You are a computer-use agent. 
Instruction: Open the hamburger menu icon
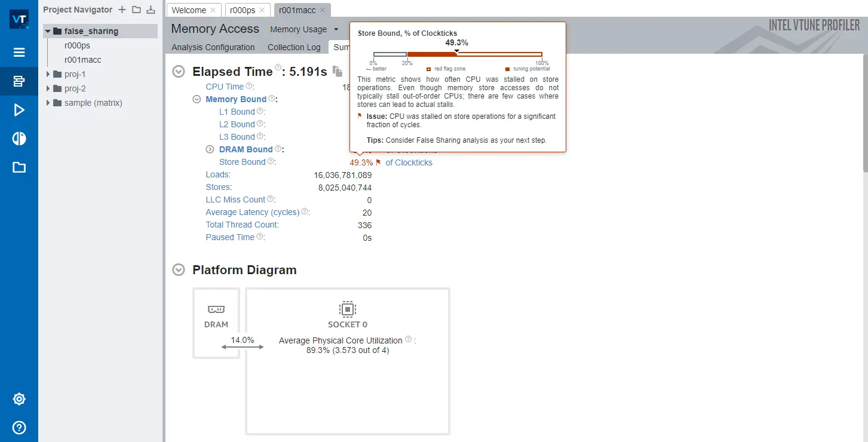point(19,53)
